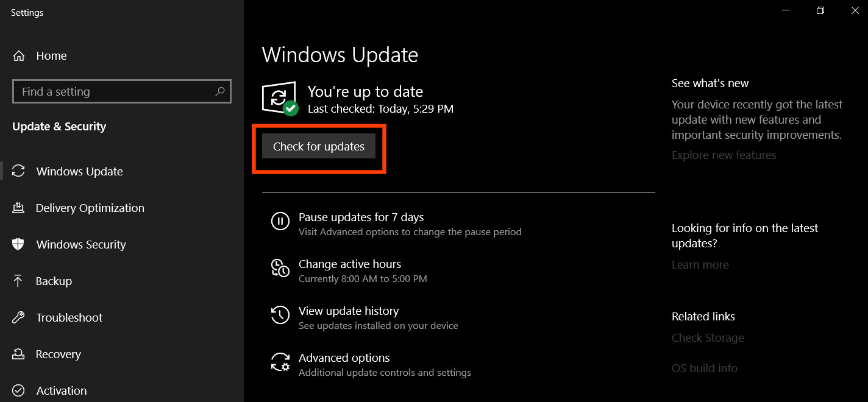
Task: Click the Backup upload arrow icon
Action: [18, 281]
